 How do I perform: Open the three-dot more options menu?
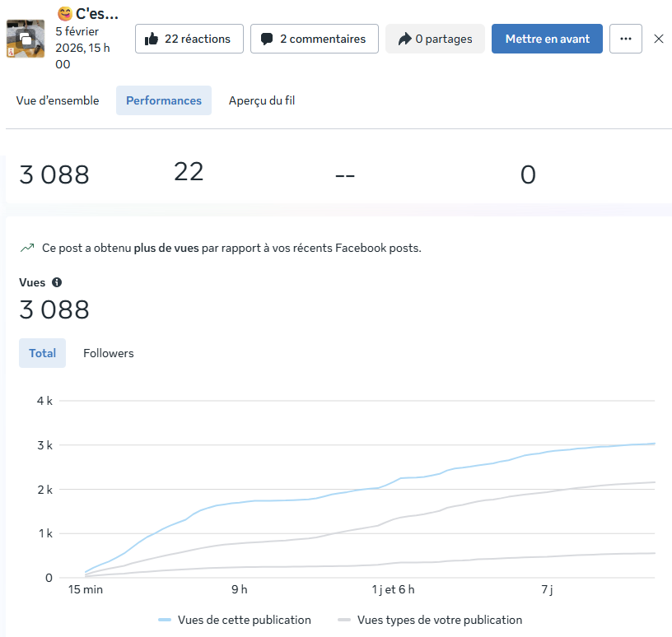tap(626, 39)
